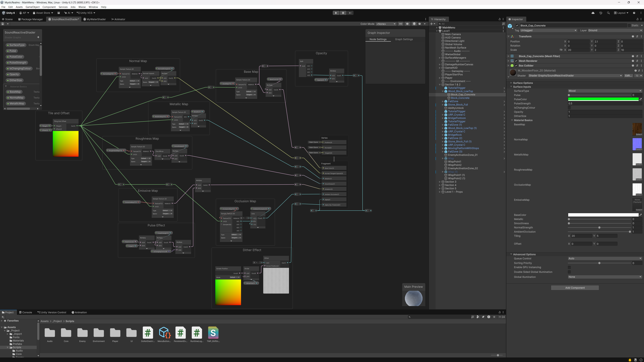The height and width of the screenshot is (362, 644).
Task: Toggle scale proportions constrain link icon
Action: pyautogui.click(x=561, y=50)
